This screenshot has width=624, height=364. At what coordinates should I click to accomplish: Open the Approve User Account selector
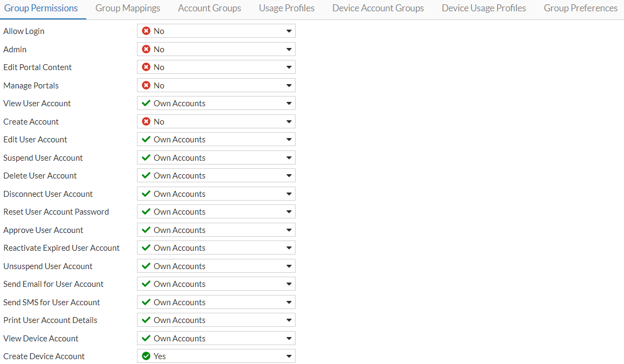click(x=289, y=230)
